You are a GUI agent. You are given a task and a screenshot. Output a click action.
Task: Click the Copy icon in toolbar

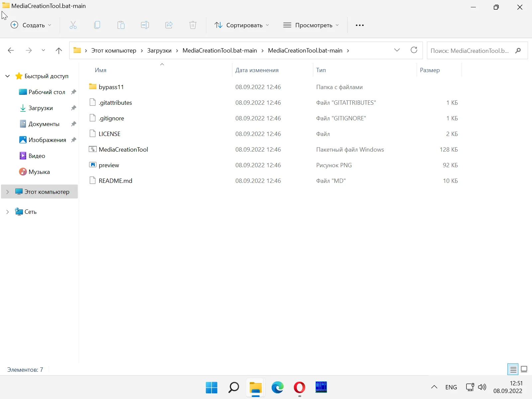pos(97,25)
